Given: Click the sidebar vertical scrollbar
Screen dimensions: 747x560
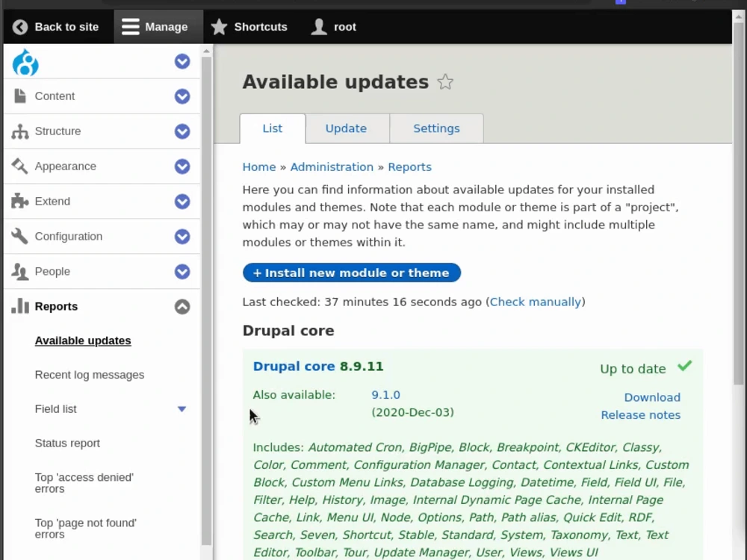Looking at the screenshot, I should point(206,301).
